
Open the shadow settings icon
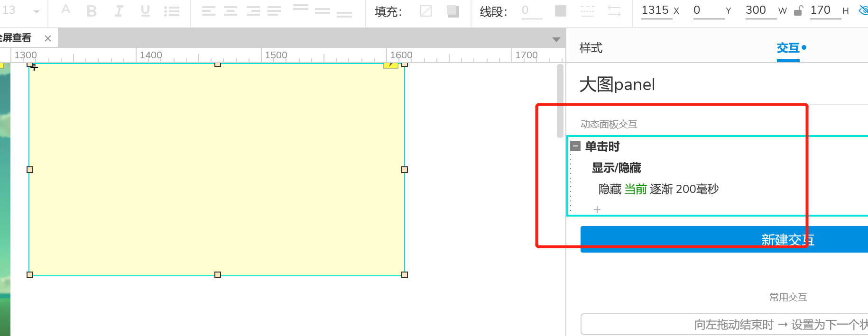[x=453, y=11]
